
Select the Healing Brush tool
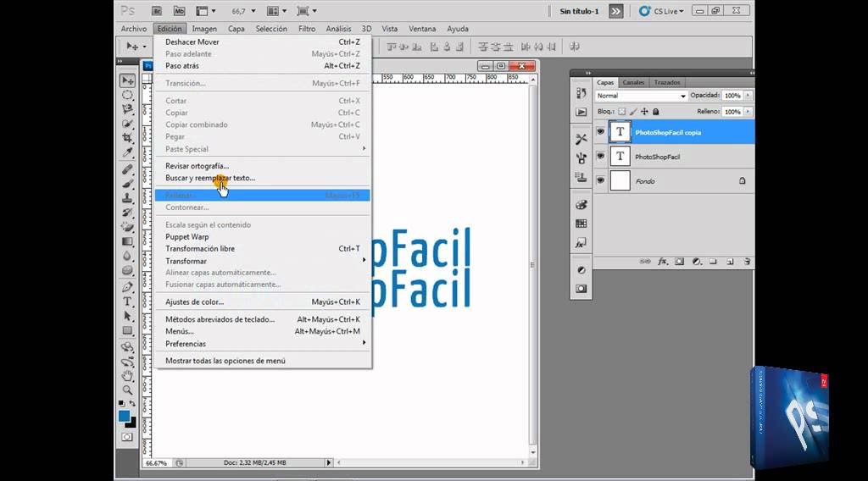[x=127, y=169]
